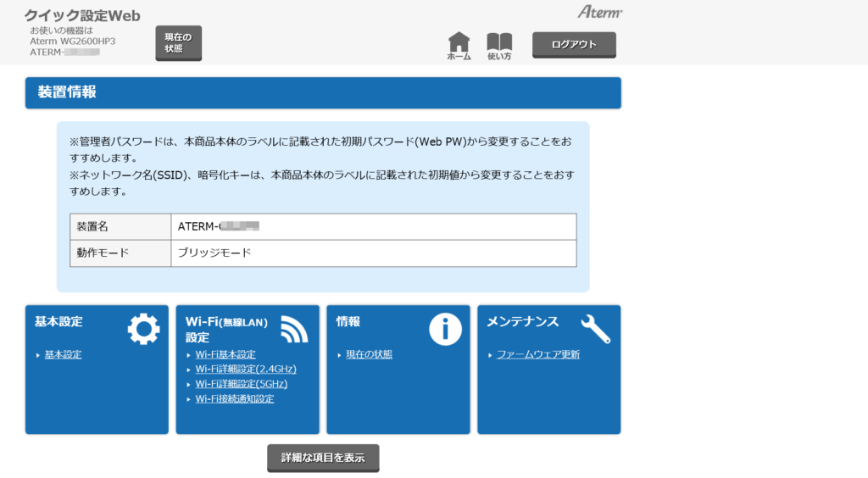Image resolution: width=868 pixels, height=478 pixels.
Task: Click the gear icon in 基本設定 panel
Action: [x=143, y=329]
